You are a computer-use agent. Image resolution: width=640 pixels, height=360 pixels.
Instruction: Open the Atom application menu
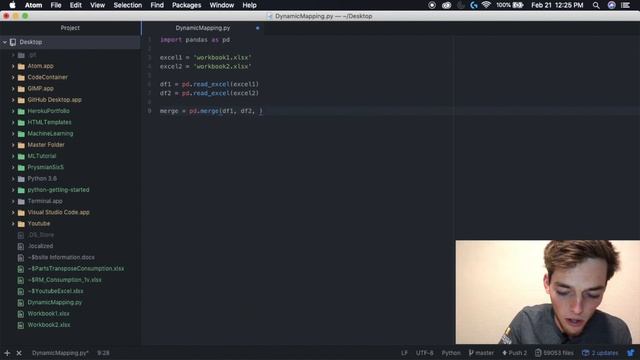pos(33,5)
